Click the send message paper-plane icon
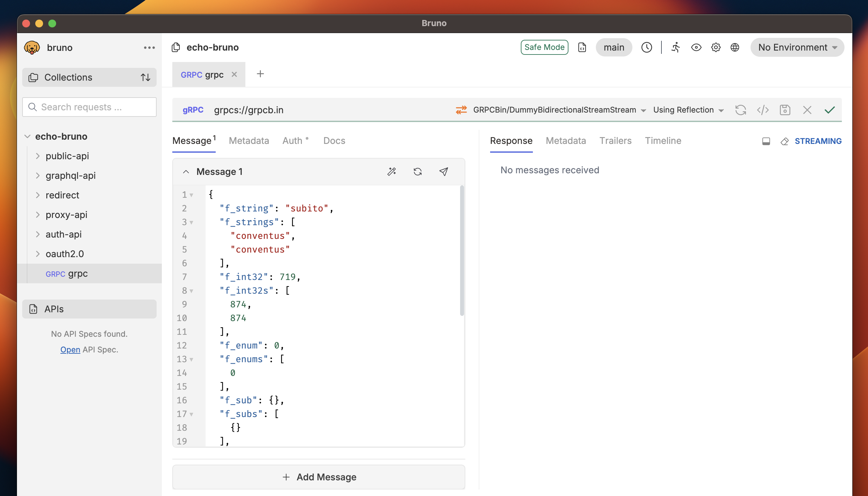The width and height of the screenshot is (868, 496). (x=443, y=172)
